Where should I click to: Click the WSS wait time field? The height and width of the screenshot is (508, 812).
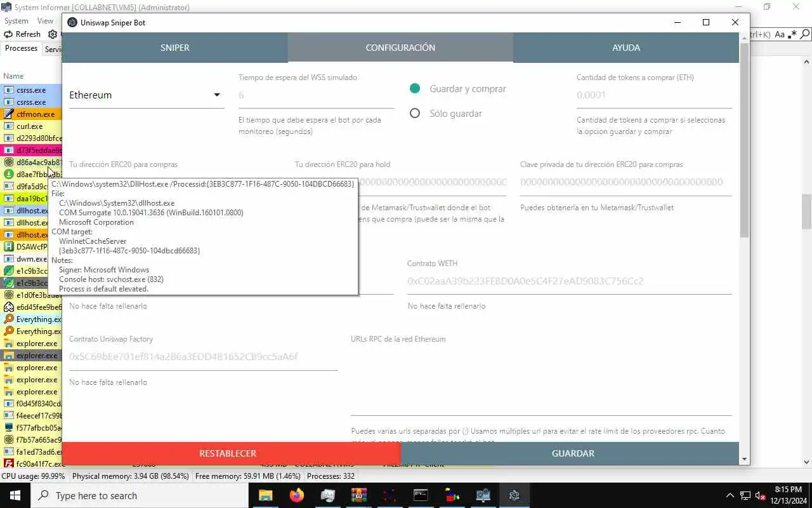coord(316,95)
